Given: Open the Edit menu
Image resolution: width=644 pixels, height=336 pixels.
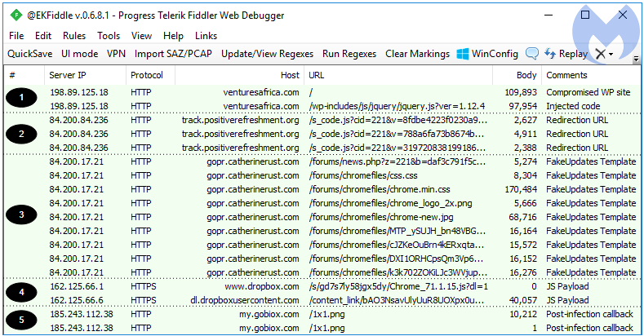Looking at the screenshot, I should tap(43, 36).
